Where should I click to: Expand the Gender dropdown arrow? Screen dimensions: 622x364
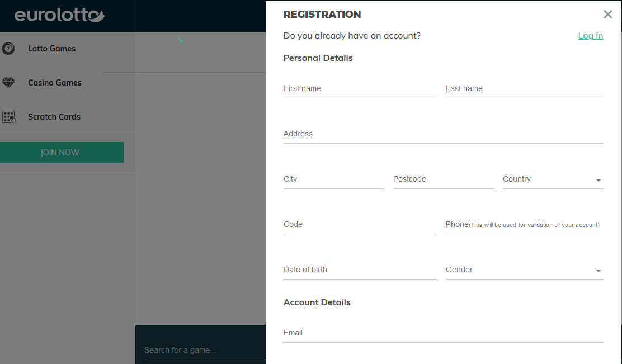598,271
